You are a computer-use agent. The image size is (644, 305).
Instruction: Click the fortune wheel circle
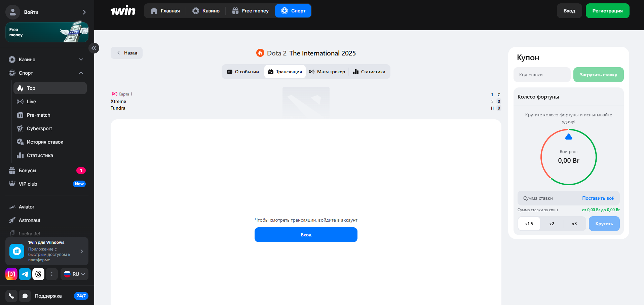(x=569, y=157)
